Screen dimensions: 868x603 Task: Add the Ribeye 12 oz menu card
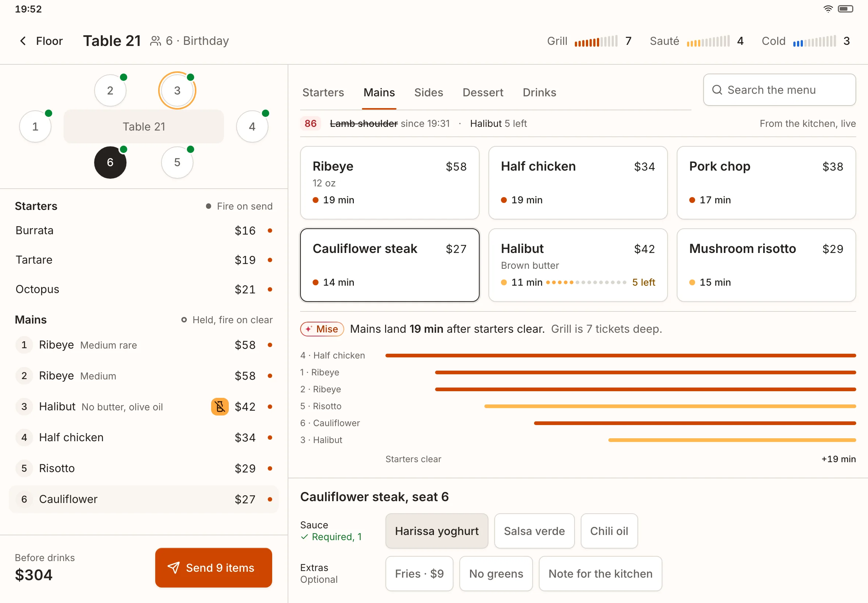389,183
